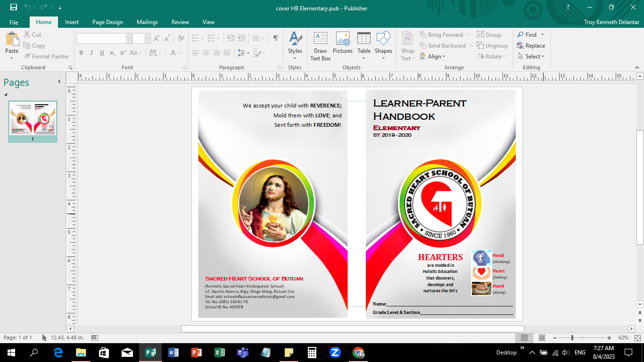Open the Bring Forward dropdown arrow
Screen dimensions: 644x362
point(469,35)
